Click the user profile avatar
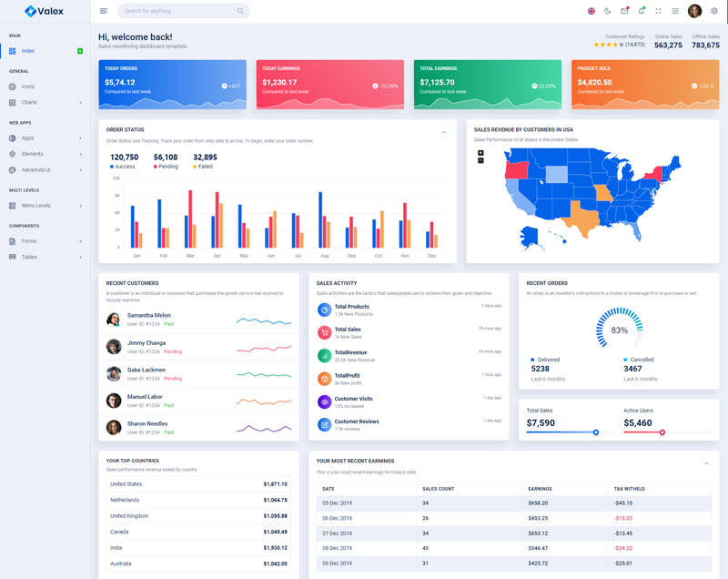The image size is (728, 579). [694, 11]
